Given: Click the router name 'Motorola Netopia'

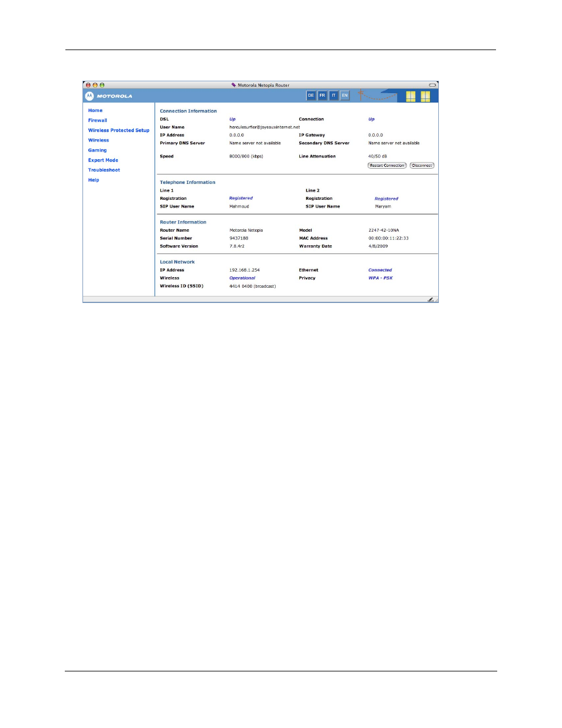Looking at the screenshot, I should (x=246, y=230).
